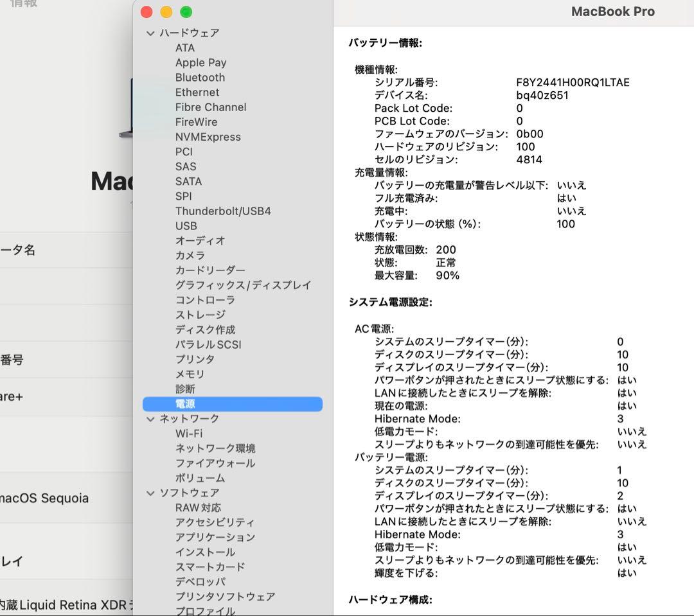Click the maximum capacity value 90%
Image resolution: width=694 pixels, height=616 pixels.
coord(447,276)
